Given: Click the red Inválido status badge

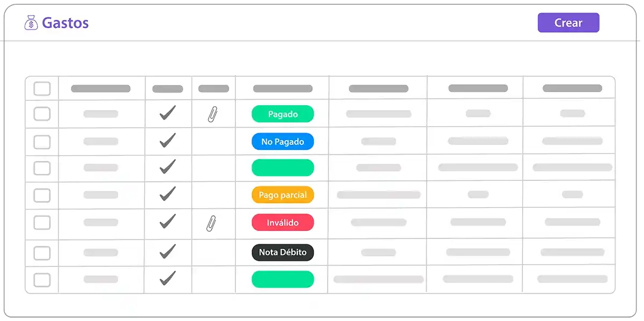Looking at the screenshot, I should [x=283, y=223].
